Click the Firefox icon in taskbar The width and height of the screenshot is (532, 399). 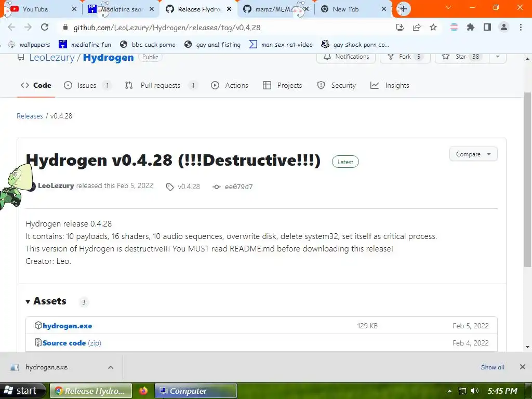[143, 391]
